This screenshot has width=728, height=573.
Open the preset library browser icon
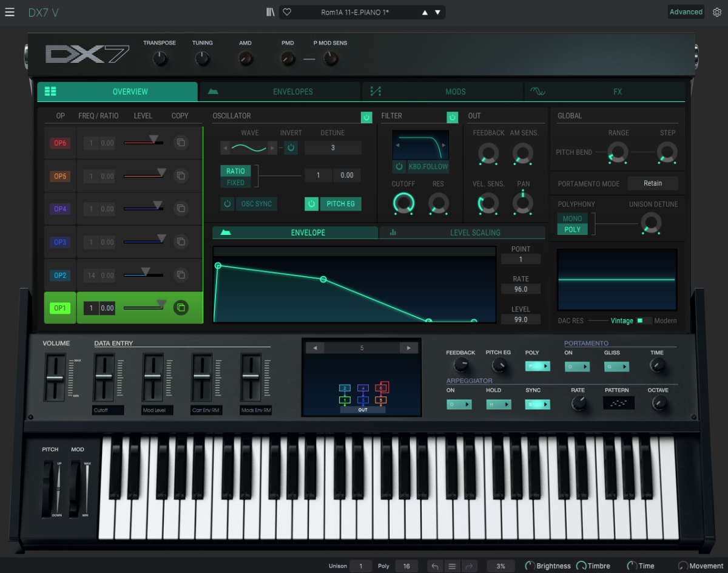271,12
